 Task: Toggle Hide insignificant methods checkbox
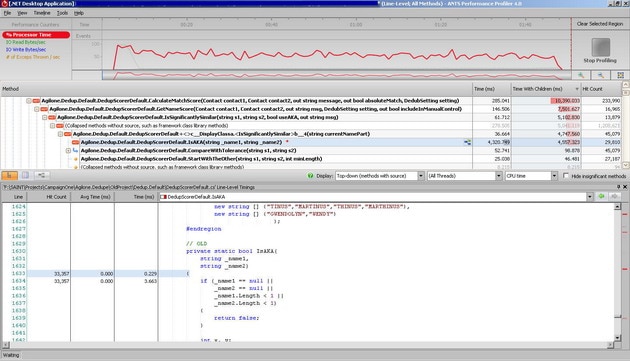[x=566, y=176]
